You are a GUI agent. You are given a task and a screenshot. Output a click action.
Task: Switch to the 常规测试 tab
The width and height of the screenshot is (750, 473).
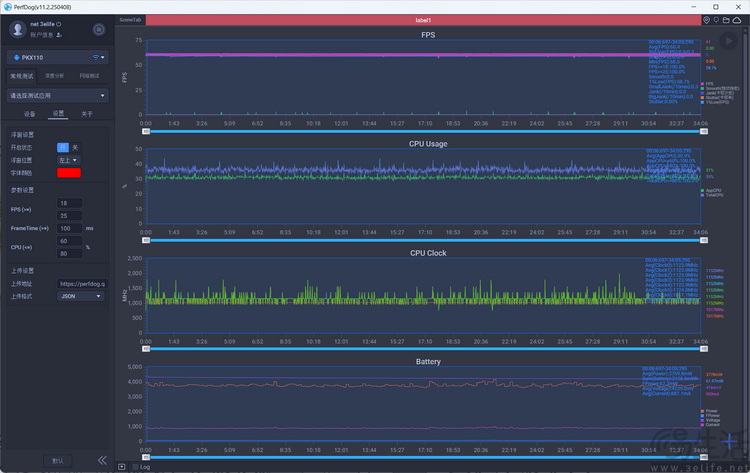click(x=22, y=76)
